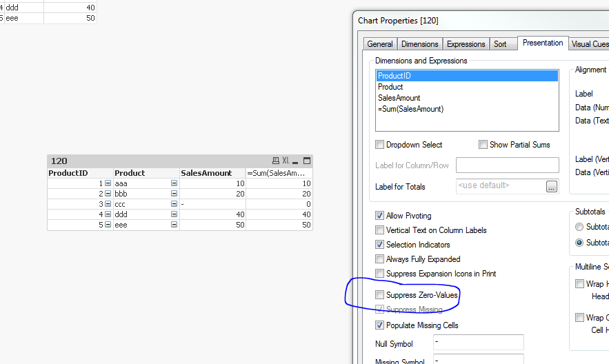609x364 pixels.
Task: Click the Product column header in pivot table
Action: point(130,173)
